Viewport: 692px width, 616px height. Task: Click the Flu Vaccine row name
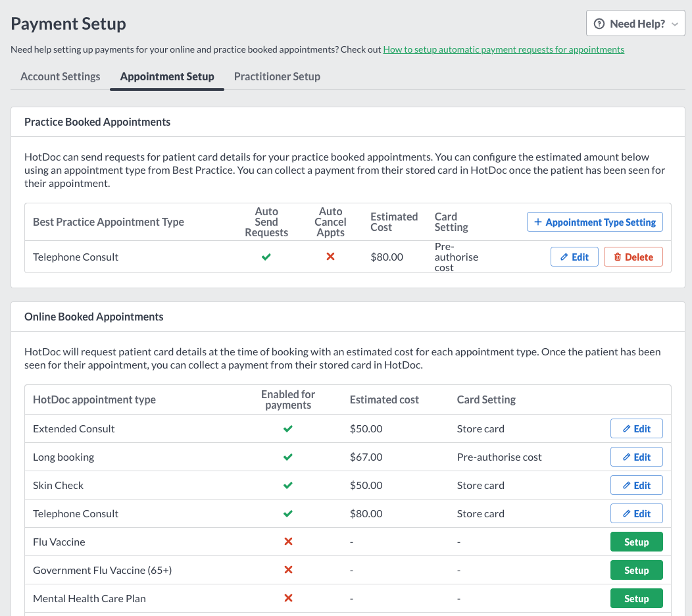point(59,542)
